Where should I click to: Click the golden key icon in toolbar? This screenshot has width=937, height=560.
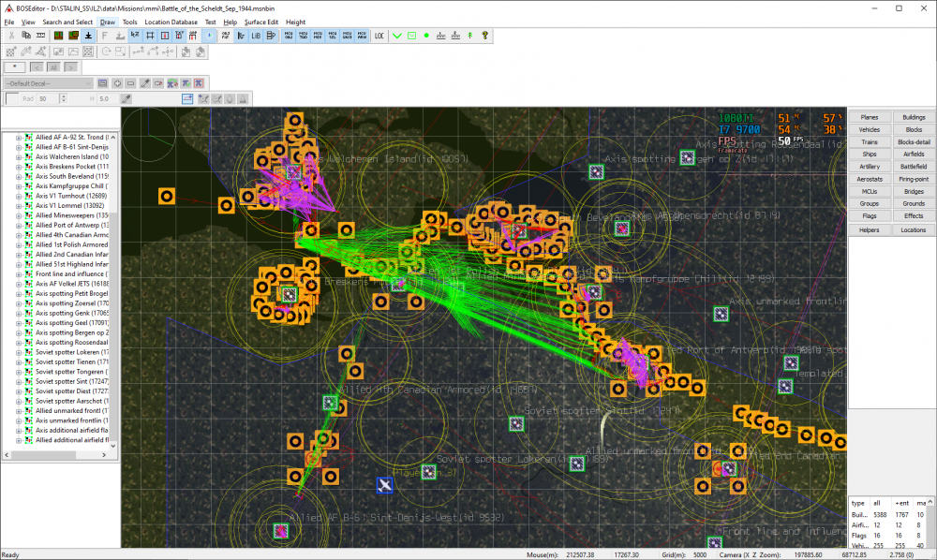(485, 36)
